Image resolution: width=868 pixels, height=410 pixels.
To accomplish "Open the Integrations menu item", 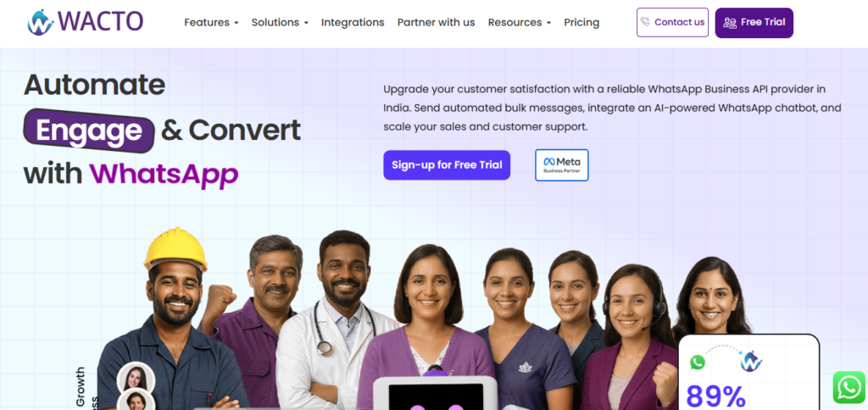I will point(353,23).
